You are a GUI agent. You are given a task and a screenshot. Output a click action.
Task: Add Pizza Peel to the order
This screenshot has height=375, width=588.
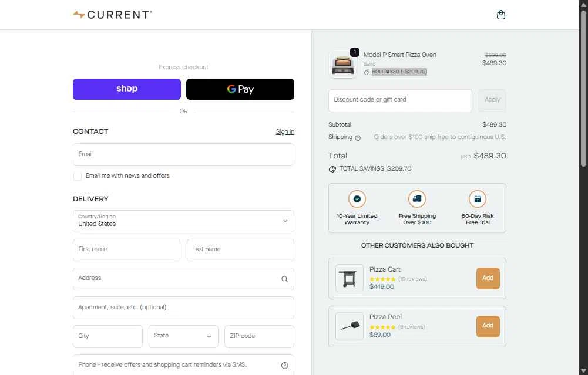click(x=488, y=326)
